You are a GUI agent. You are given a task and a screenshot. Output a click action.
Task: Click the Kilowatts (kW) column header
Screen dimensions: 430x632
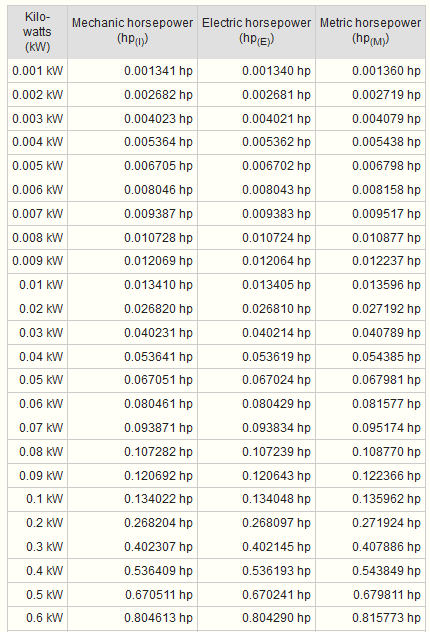coord(37,32)
